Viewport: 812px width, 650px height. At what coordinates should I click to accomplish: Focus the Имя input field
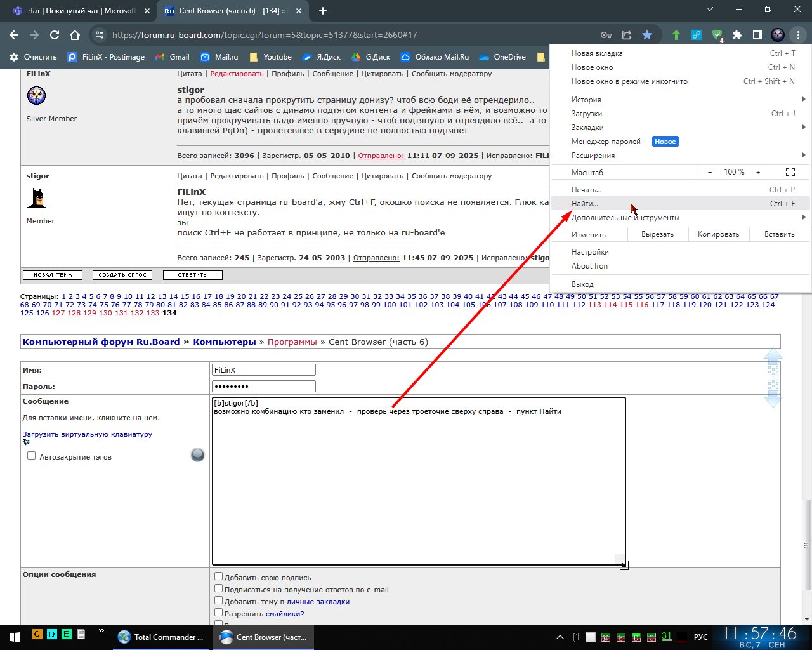[x=264, y=369]
